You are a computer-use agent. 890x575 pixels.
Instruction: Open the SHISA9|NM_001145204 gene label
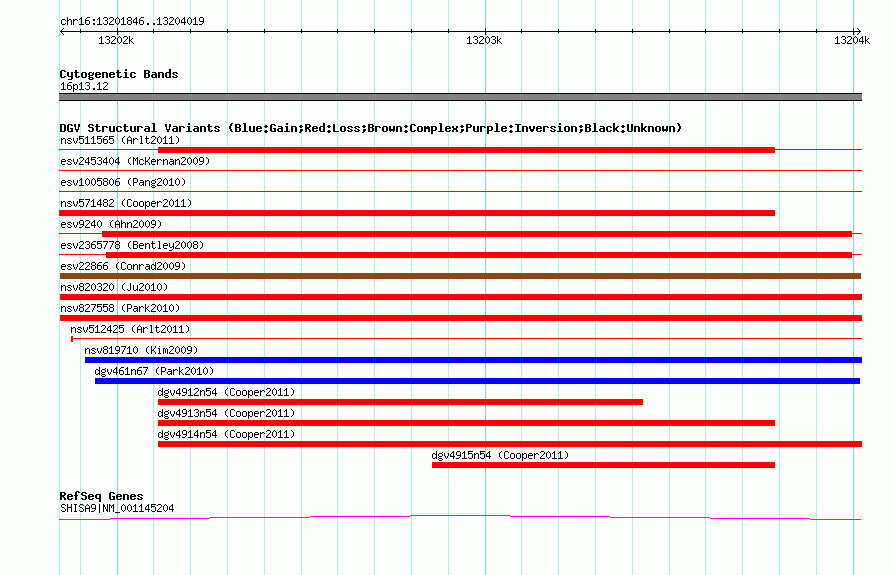tap(117, 509)
